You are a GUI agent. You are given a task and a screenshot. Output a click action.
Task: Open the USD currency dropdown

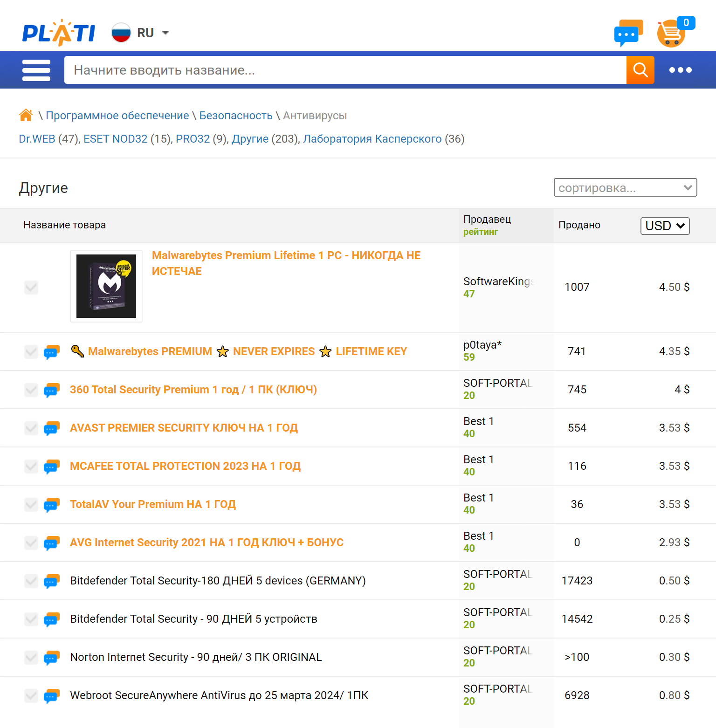pos(665,226)
